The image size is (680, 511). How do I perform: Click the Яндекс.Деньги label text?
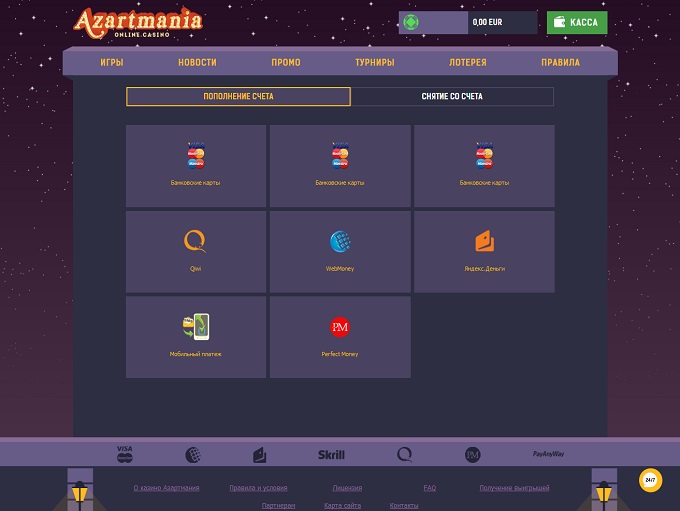484,269
